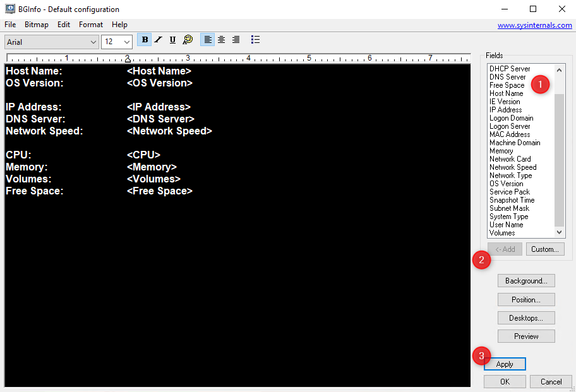Align text left
576x392 pixels.
[x=208, y=40]
